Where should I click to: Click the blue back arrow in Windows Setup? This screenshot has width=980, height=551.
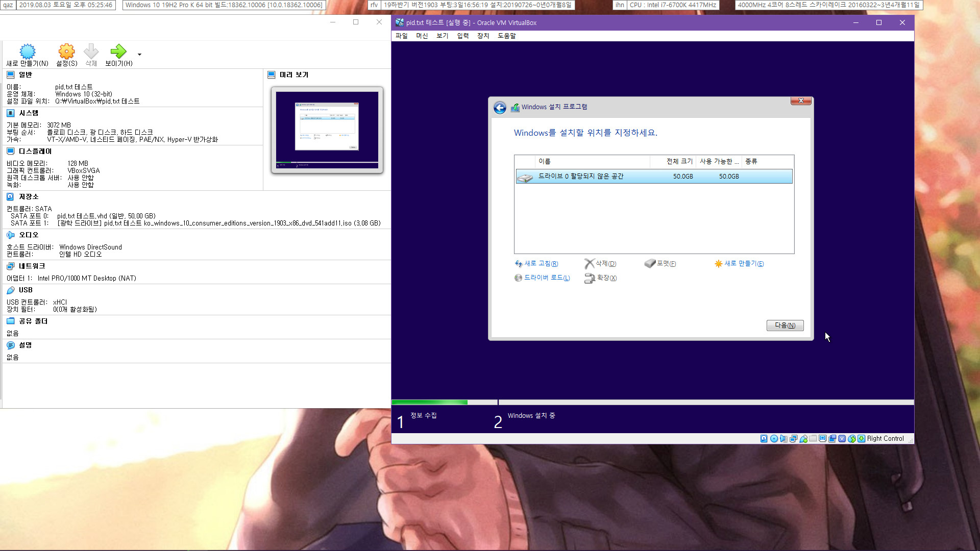(500, 108)
